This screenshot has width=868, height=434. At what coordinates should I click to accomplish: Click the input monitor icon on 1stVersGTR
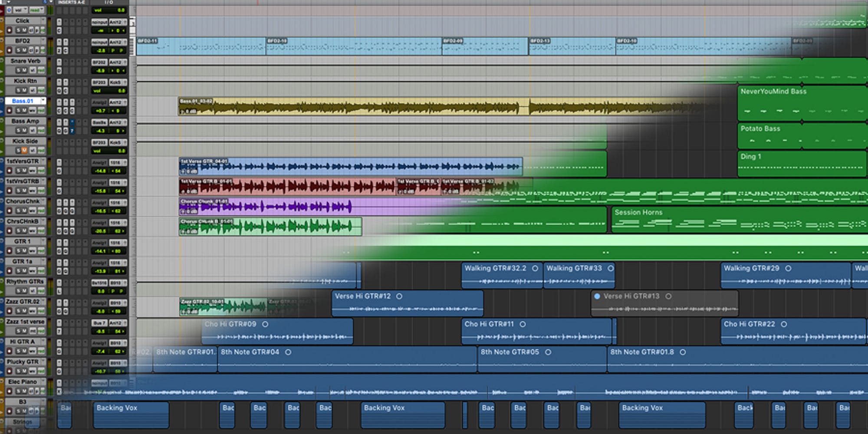tap(32, 171)
